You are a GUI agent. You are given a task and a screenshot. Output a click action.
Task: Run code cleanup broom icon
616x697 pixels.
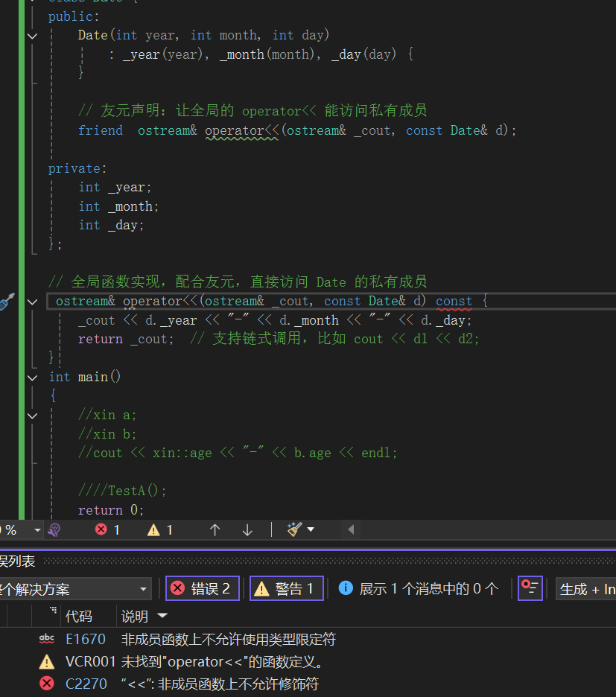294,529
